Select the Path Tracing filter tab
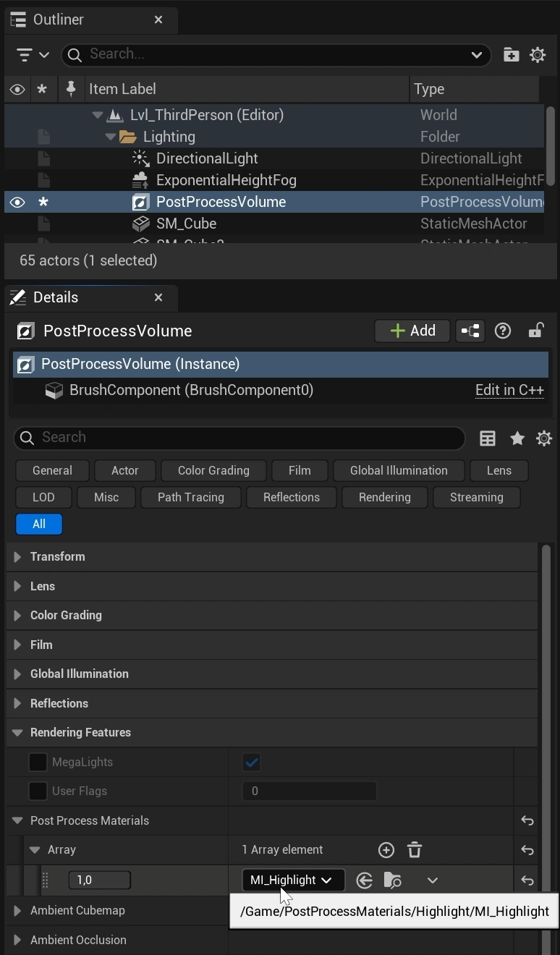The image size is (560, 955). click(191, 497)
